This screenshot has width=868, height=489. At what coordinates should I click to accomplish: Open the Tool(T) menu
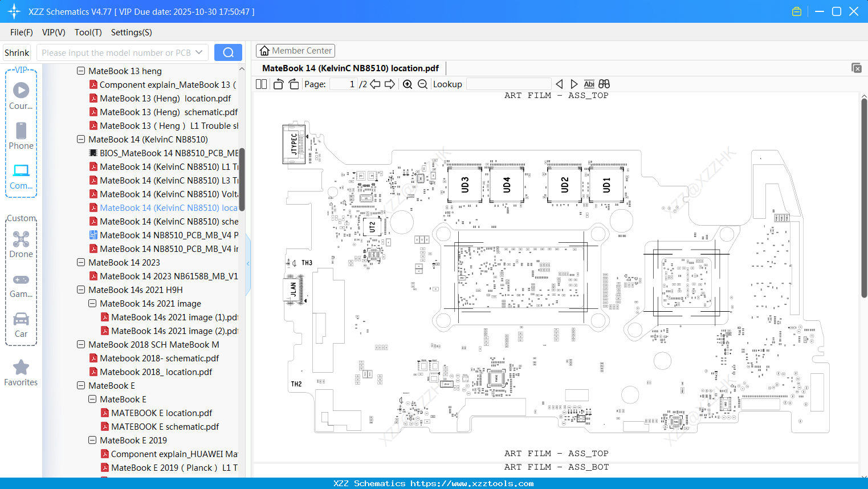pyautogui.click(x=88, y=32)
